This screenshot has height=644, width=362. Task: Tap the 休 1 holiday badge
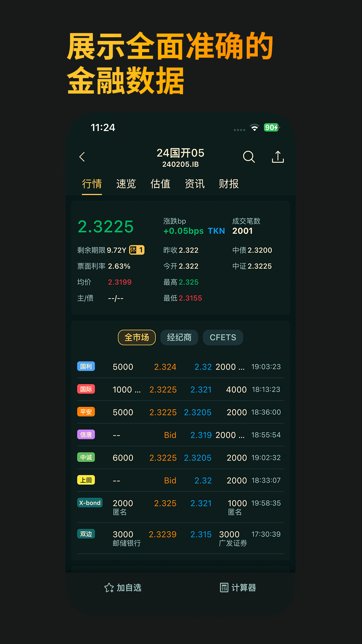point(137,250)
